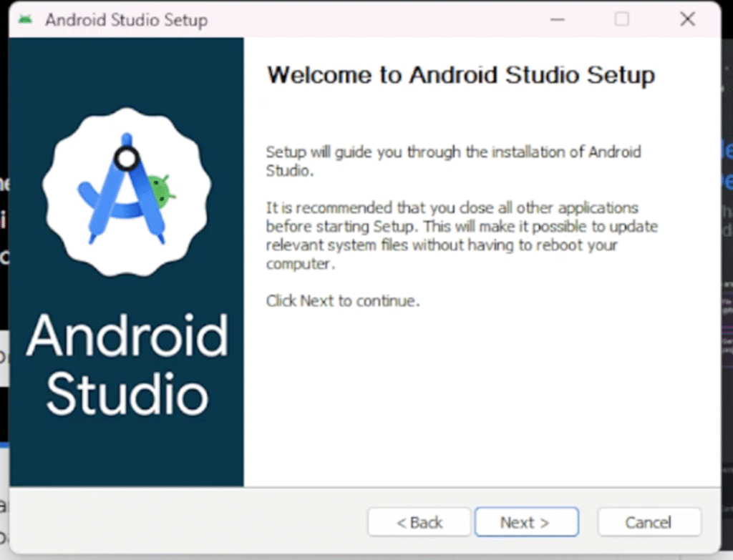
Task: Click the Android icon in title bar
Action: point(26,19)
